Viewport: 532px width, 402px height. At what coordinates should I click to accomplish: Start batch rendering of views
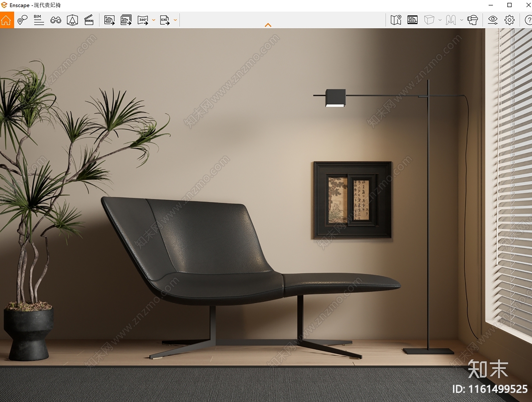[126, 20]
